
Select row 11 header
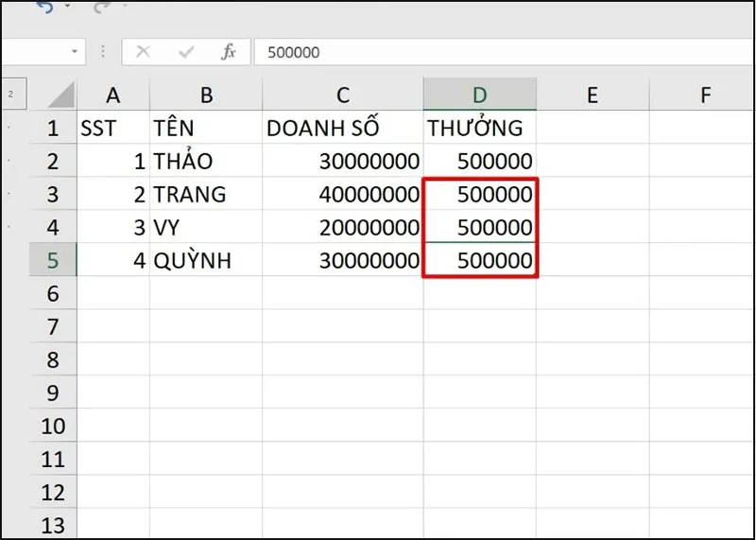pyautogui.click(x=53, y=459)
